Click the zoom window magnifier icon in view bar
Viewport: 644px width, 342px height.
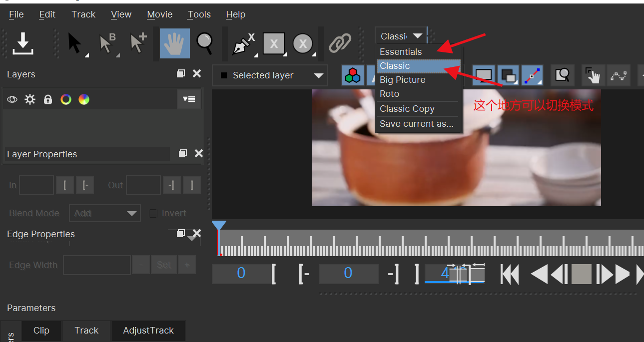[563, 75]
